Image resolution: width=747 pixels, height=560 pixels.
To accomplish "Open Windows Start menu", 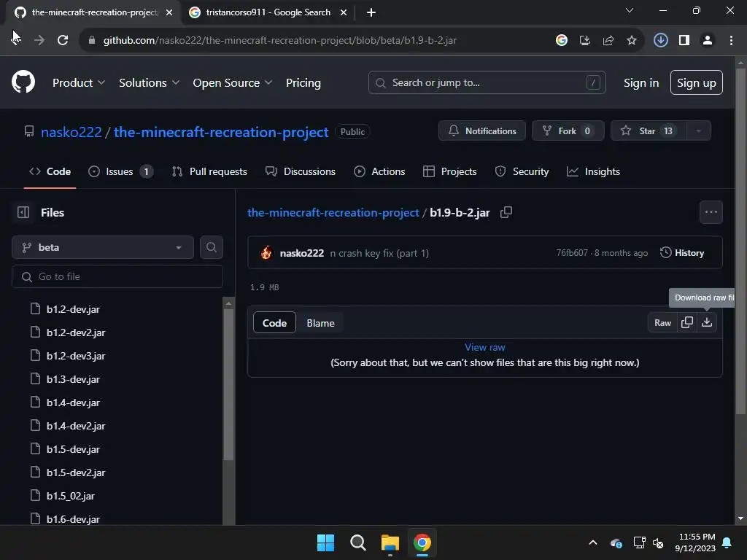I will pyautogui.click(x=326, y=542).
